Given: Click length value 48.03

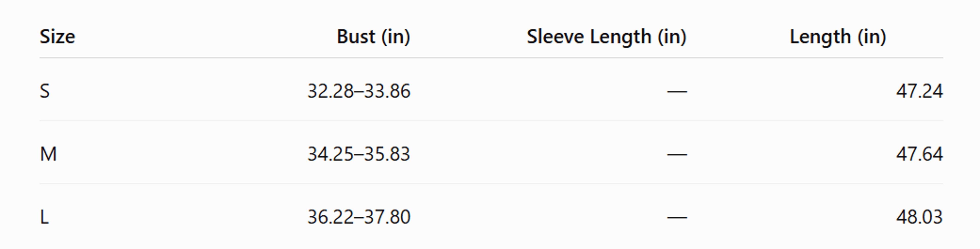Looking at the screenshot, I should tap(920, 217).
